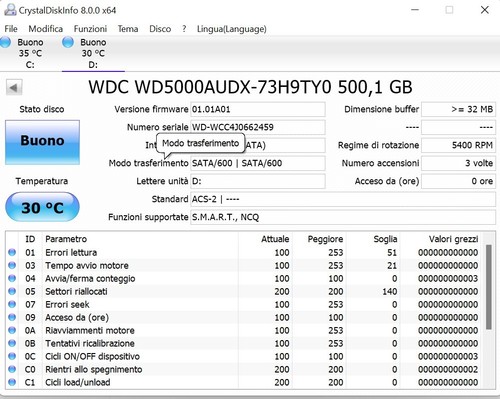The image size is (500, 399).
Task: Click status dot for Avvia/ferma conteggio
Action: click(12, 278)
